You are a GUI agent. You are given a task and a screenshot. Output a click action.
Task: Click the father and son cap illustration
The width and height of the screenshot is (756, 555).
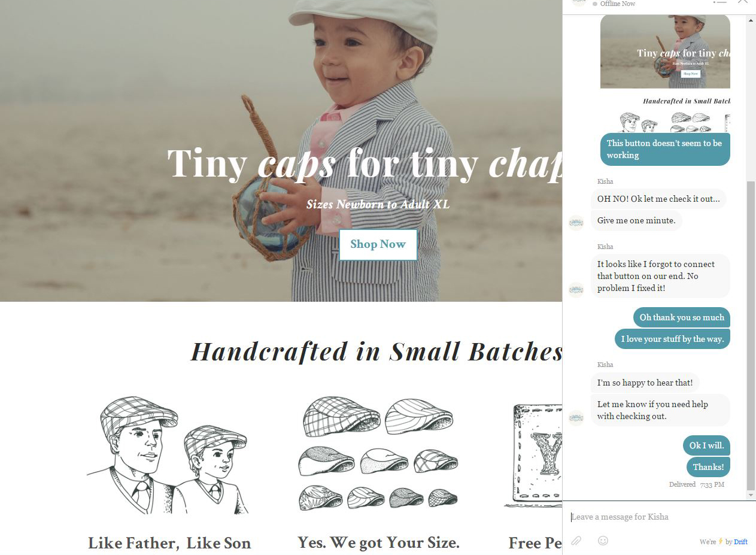(x=168, y=455)
